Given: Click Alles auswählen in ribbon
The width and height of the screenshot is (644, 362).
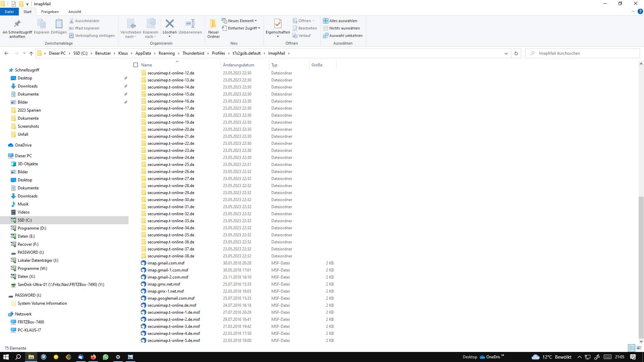Looking at the screenshot, I should [340, 21].
